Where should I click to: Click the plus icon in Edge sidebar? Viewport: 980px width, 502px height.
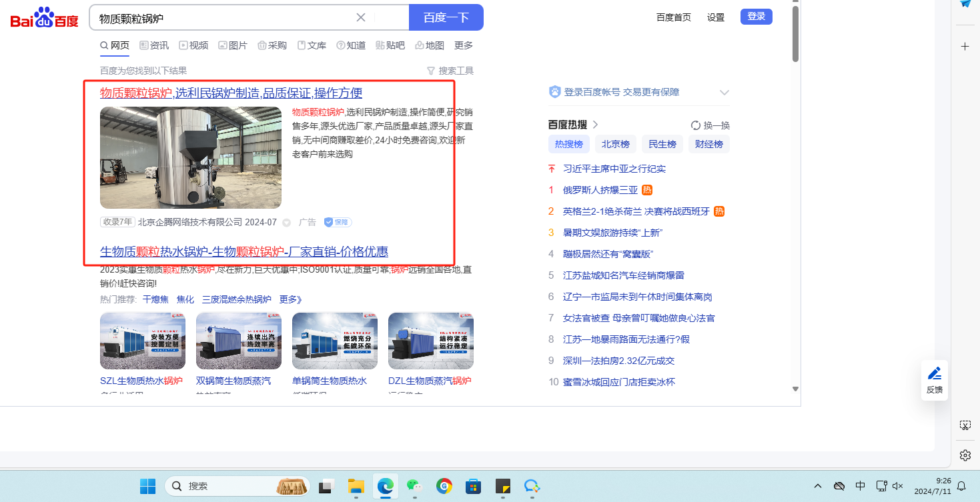[965, 46]
